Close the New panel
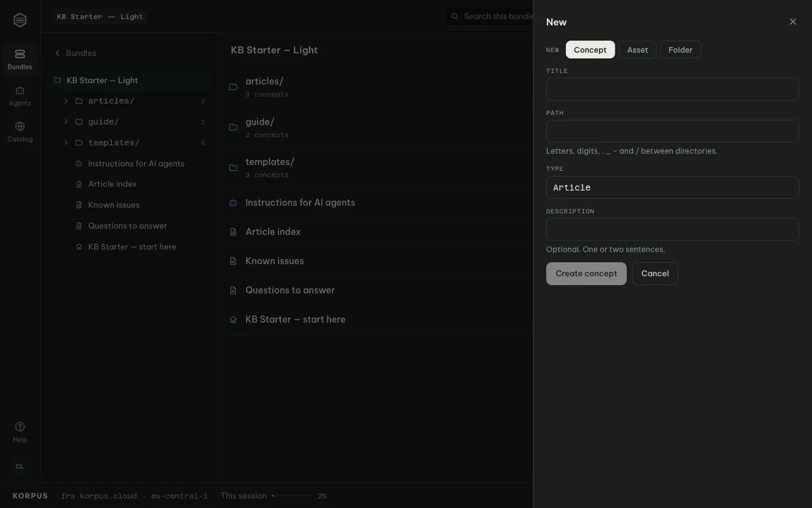This screenshot has width=812, height=508. [x=793, y=22]
